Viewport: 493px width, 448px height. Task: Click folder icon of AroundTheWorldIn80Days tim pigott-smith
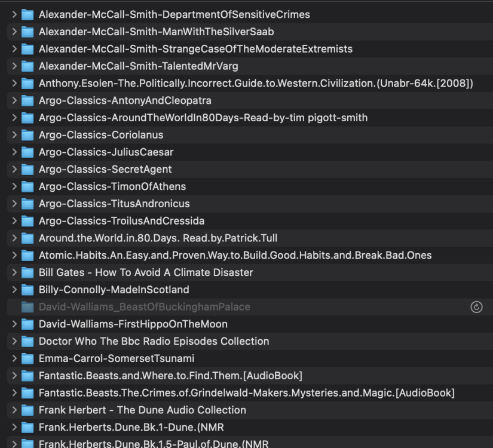pyautogui.click(x=27, y=118)
